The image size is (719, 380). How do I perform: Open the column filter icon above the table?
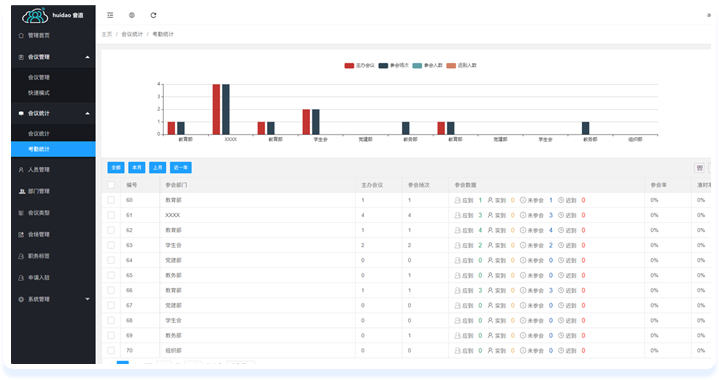click(x=699, y=168)
